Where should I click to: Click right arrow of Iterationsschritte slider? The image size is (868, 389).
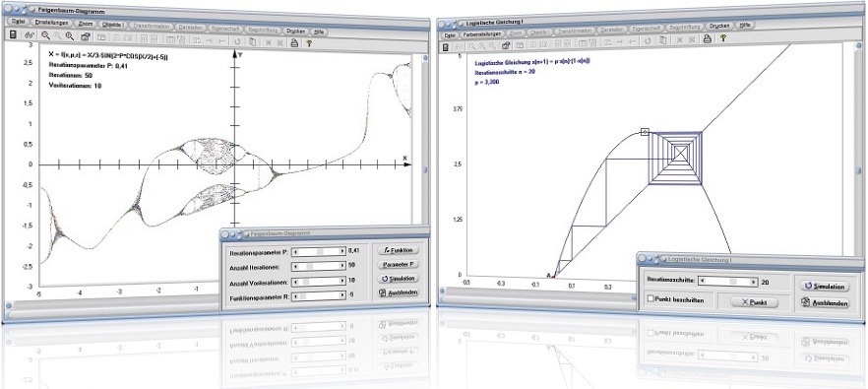coord(754,282)
